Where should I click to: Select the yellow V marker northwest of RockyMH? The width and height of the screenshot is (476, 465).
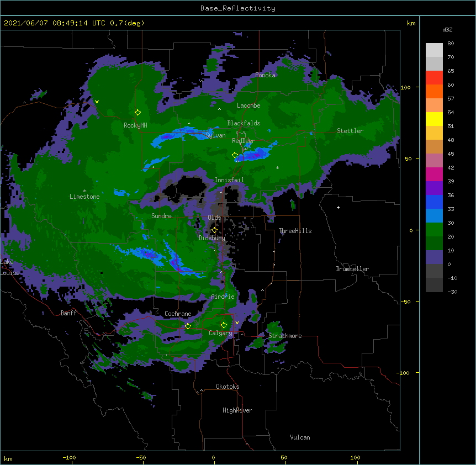click(97, 102)
